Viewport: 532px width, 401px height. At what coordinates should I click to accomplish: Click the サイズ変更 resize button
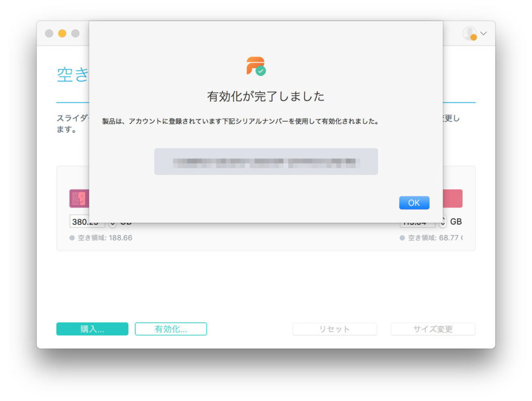pos(433,329)
